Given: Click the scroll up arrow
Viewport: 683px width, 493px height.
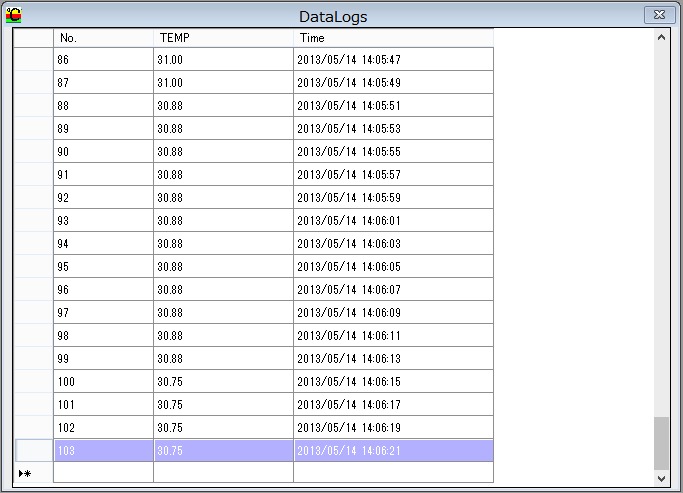Looking at the screenshot, I should (x=661, y=37).
